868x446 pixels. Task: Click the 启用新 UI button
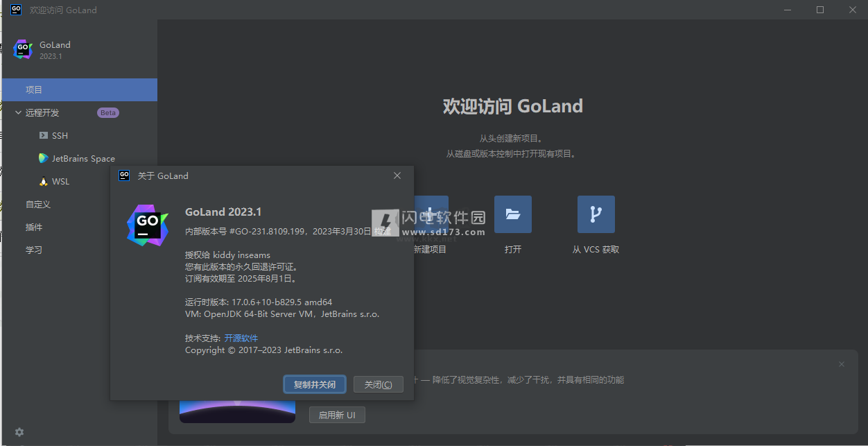(337, 415)
